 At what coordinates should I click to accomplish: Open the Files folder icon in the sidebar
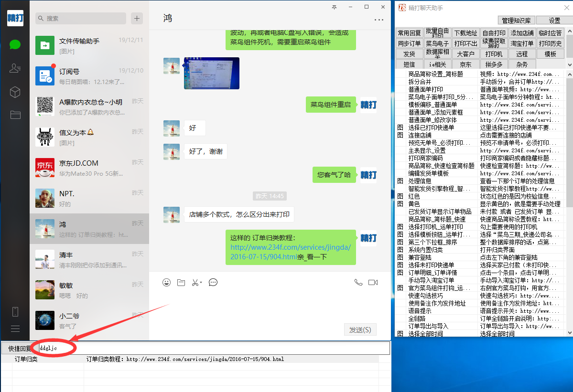tap(15, 115)
